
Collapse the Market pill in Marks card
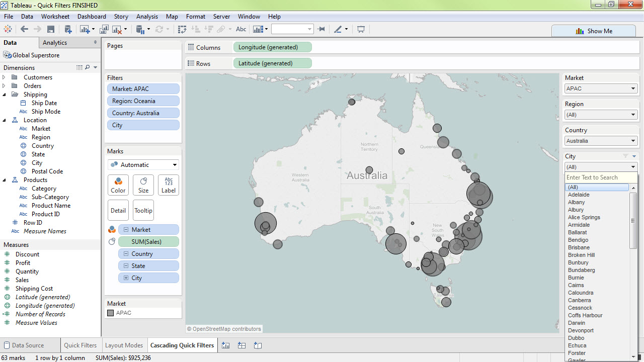[x=126, y=230]
